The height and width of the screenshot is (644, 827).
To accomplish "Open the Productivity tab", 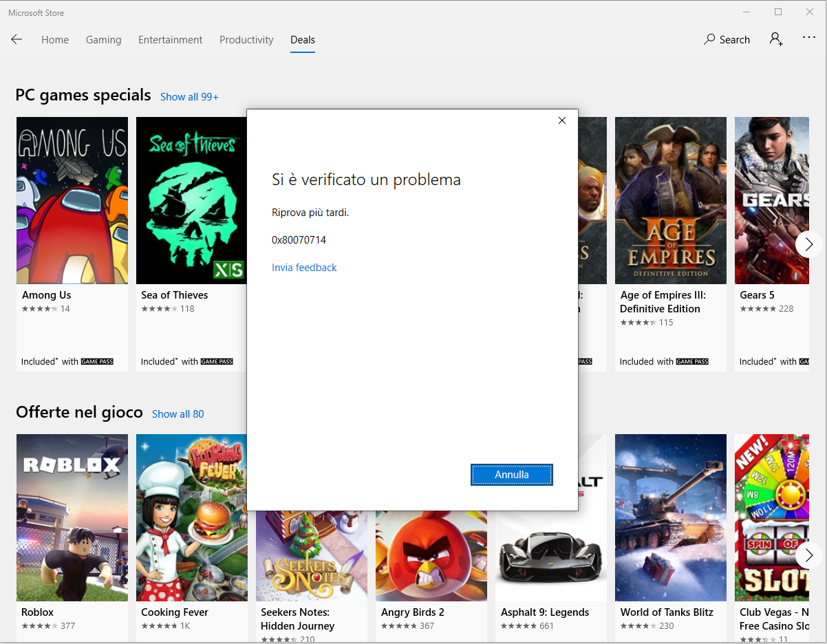I will coord(246,40).
